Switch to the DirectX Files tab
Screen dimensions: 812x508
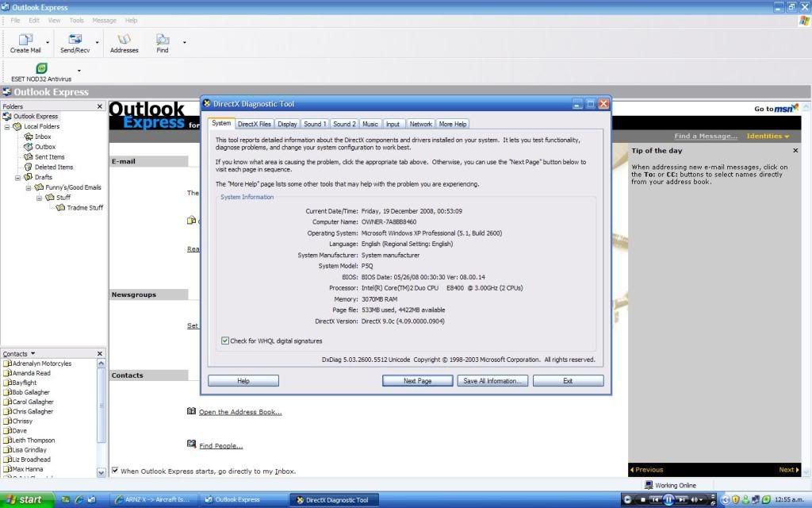(x=254, y=124)
